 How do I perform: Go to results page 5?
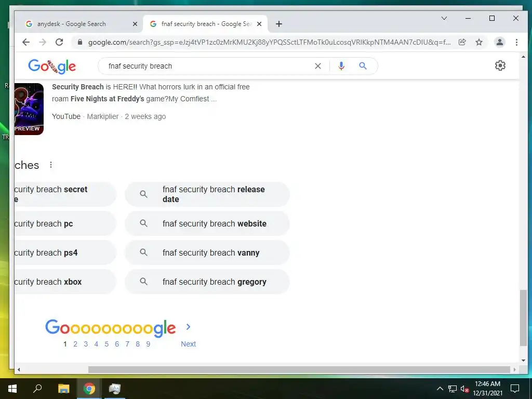pyautogui.click(x=107, y=344)
